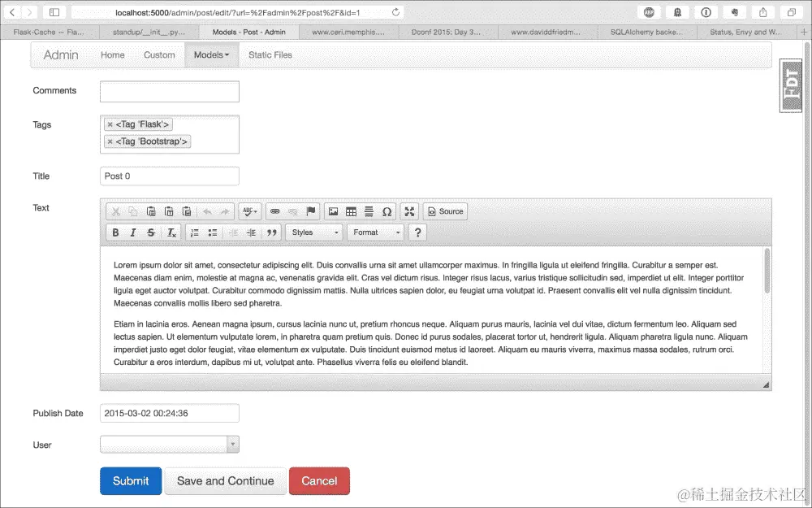
Task: Toggle strikethrough formatting
Action: 151,232
